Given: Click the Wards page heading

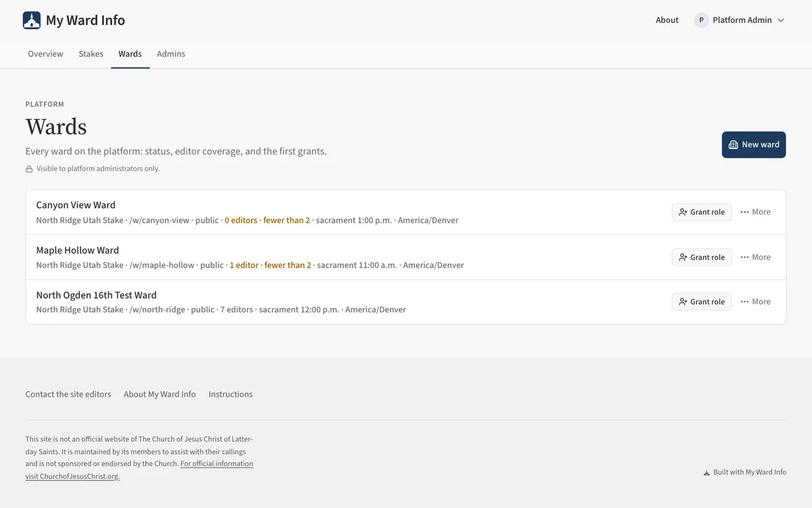Looking at the screenshot, I should (x=56, y=127).
